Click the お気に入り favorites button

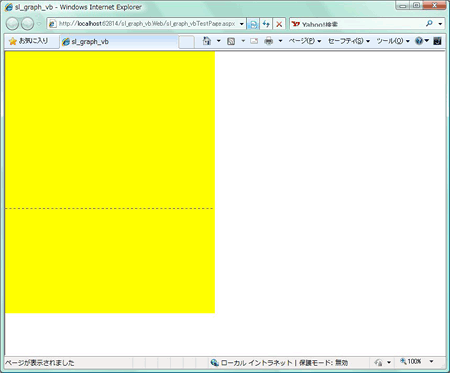pyautogui.click(x=28, y=41)
